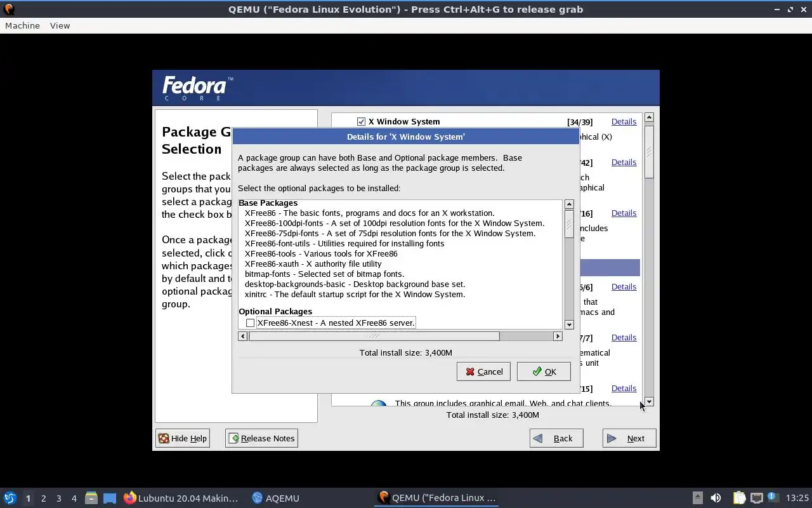Viewport: 812px width, 508px height.
Task: Uncheck the X Window System group checkbox
Action: point(361,121)
